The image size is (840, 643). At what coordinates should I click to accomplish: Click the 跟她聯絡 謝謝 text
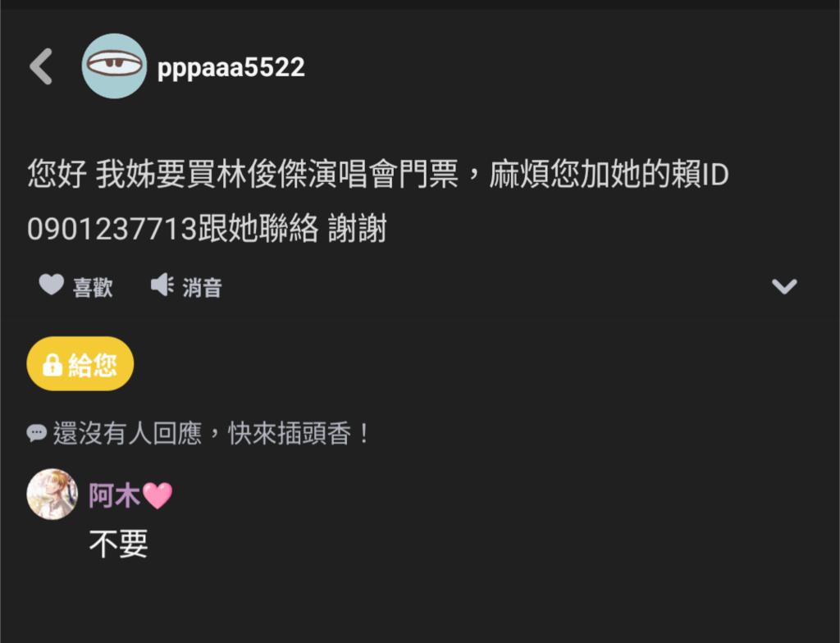click(293, 229)
